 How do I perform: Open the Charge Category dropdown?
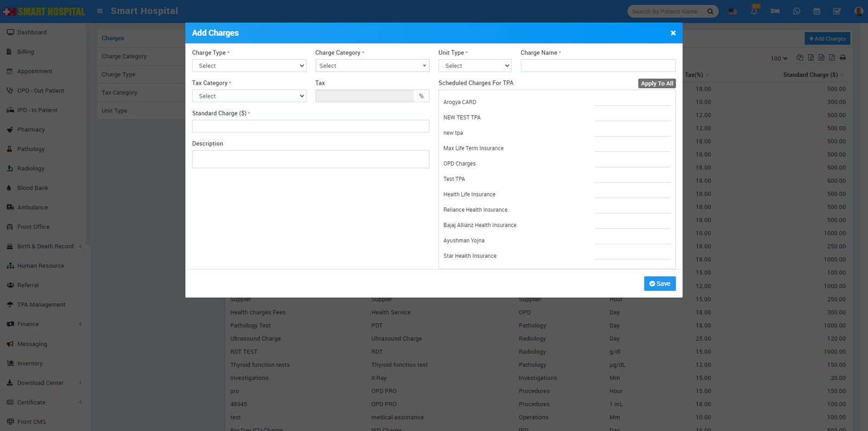372,66
